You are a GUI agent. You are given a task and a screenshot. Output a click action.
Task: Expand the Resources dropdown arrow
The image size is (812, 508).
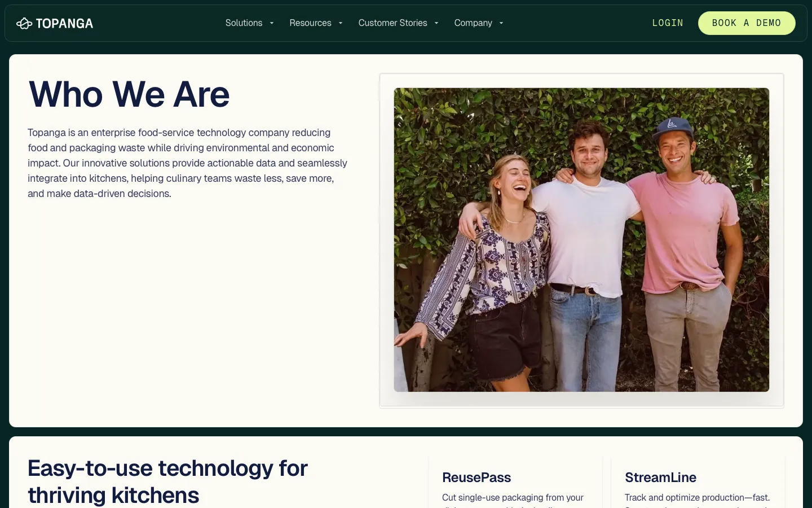point(341,23)
